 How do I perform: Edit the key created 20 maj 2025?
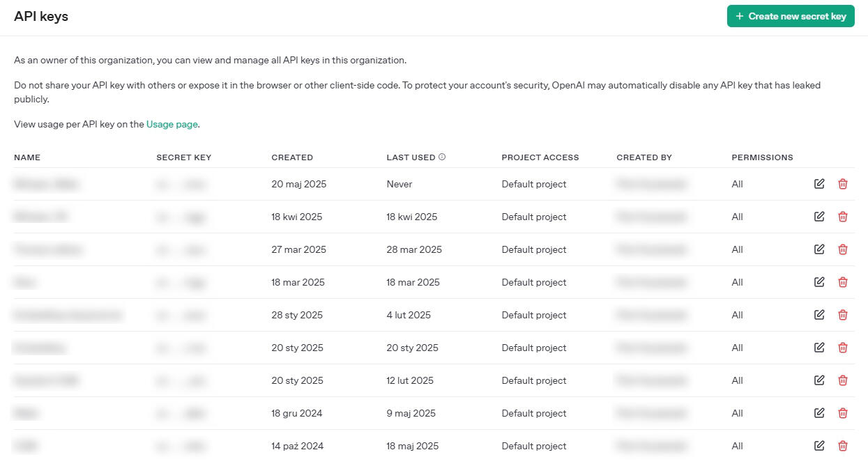pyautogui.click(x=819, y=184)
